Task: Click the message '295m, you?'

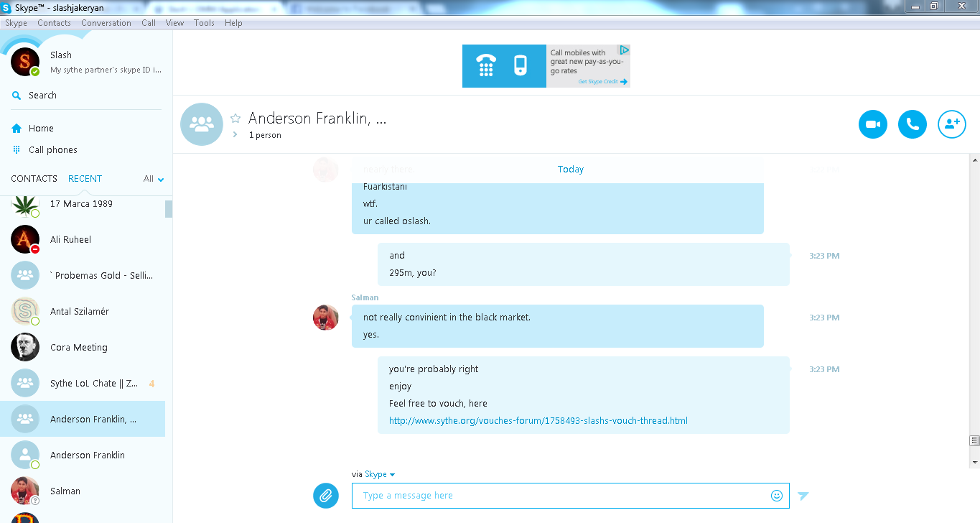Action: pos(413,273)
